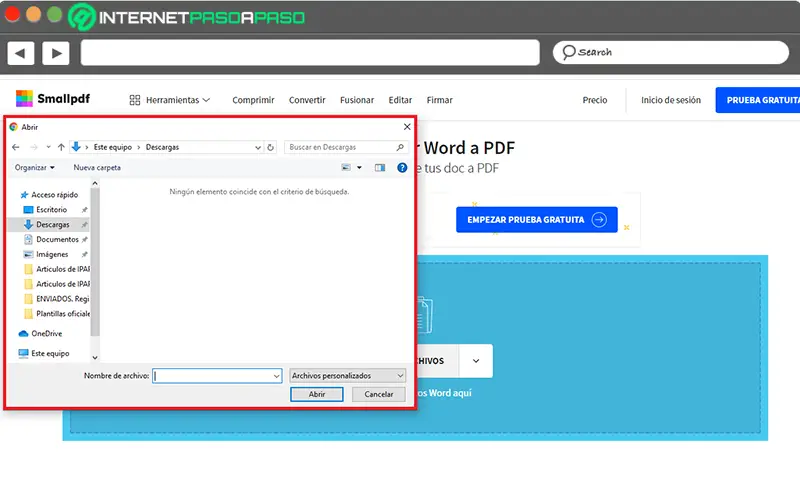Click the down arrow of navigation tree scrollbar

pyautogui.click(x=95, y=357)
